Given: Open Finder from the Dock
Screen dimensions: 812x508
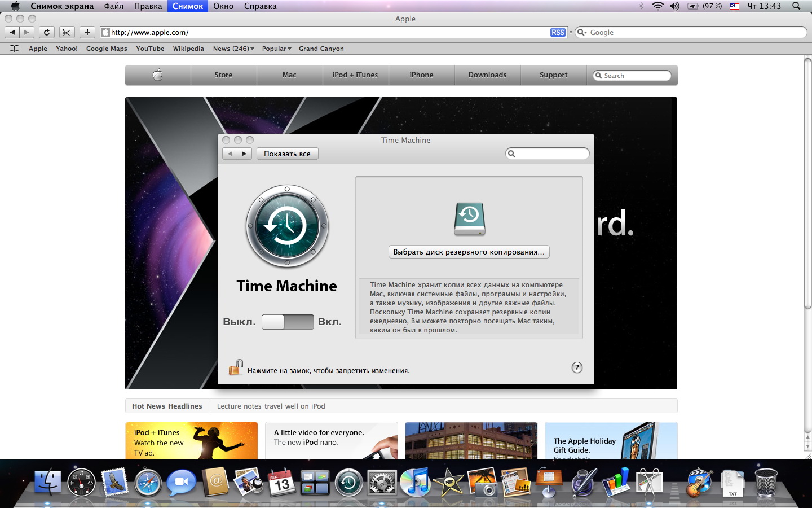Looking at the screenshot, I should click(x=48, y=483).
